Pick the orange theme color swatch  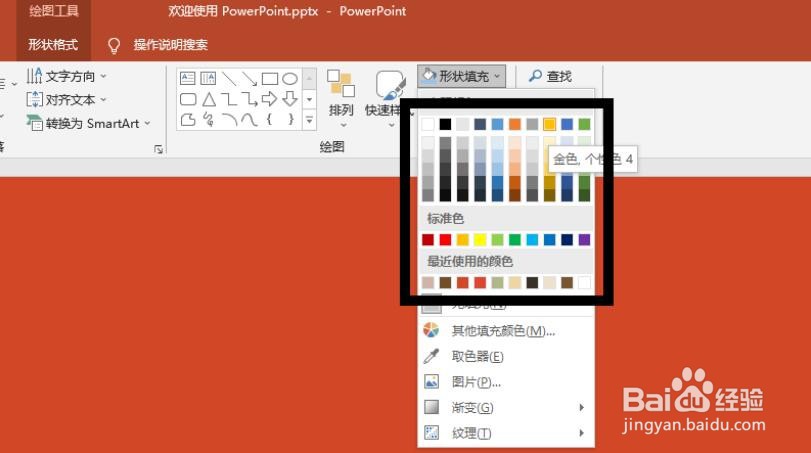click(x=515, y=124)
